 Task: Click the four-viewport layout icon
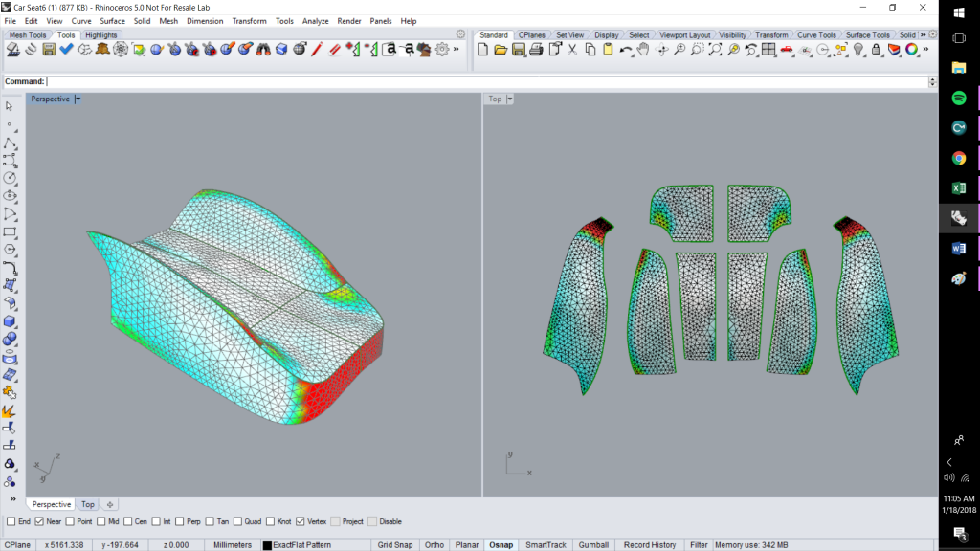[768, 50]
